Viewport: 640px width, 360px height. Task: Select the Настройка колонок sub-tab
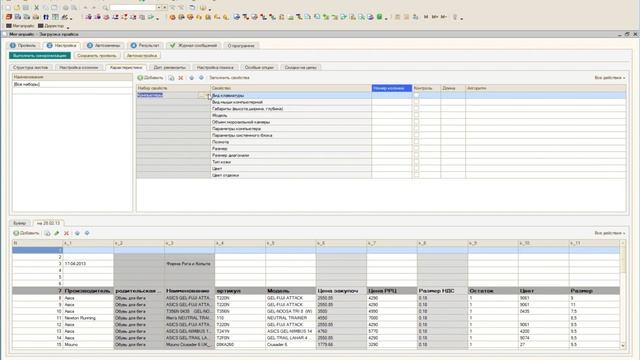tap(78, 67)
